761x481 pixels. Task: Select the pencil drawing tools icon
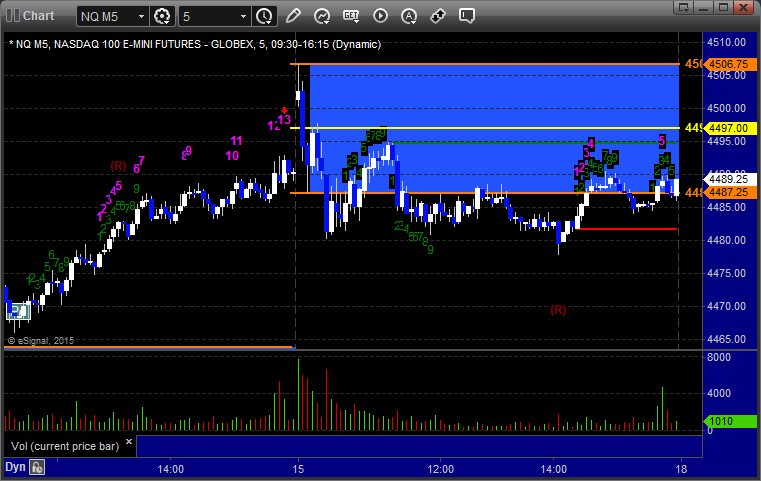tap(293, 16)
